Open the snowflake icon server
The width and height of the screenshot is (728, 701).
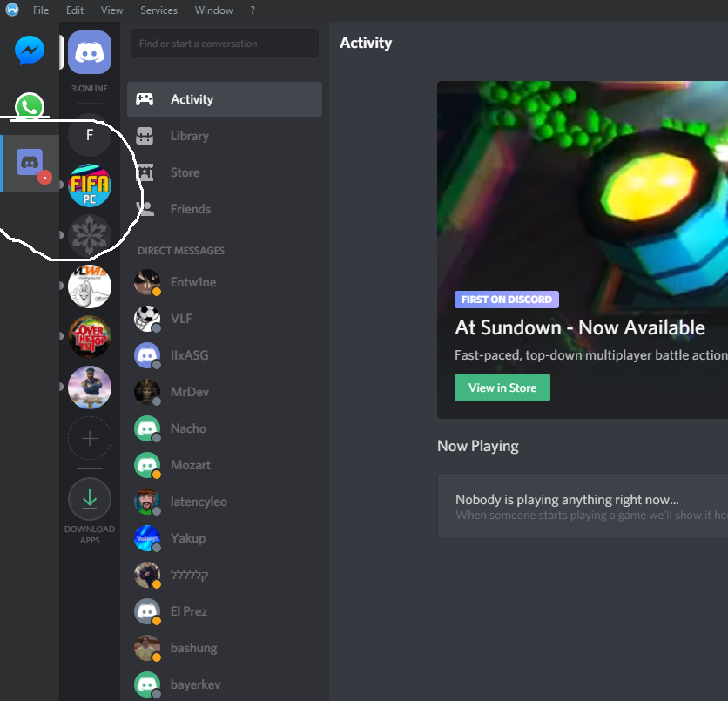tap(90, 235)
